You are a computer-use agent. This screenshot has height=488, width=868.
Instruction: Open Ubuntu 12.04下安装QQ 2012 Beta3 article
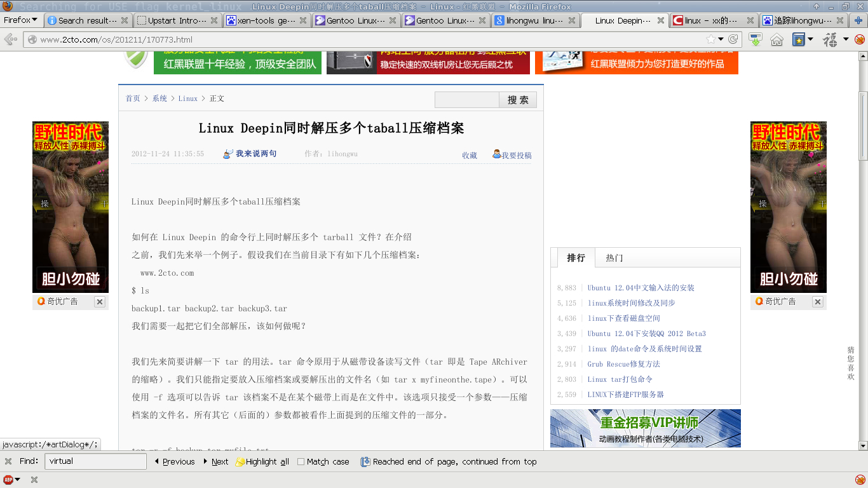[x=647, y=334]
